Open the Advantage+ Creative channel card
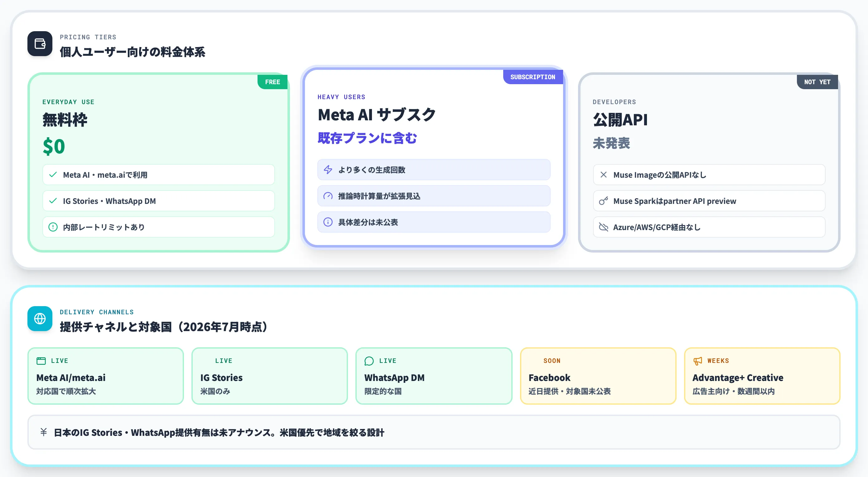Image resolution: width=868 pixels, height=477 pixels. point(762,376)
